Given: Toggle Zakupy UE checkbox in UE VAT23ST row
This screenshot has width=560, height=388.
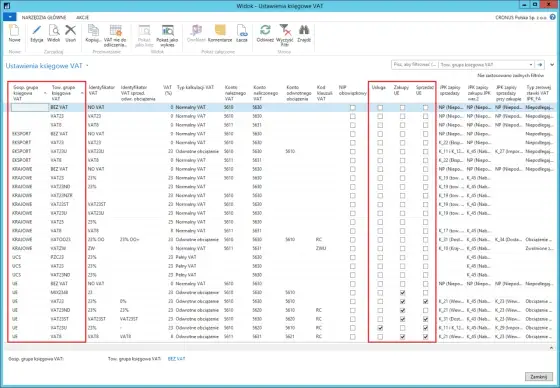Looking at the screenshot, I should tap(402, 319).
